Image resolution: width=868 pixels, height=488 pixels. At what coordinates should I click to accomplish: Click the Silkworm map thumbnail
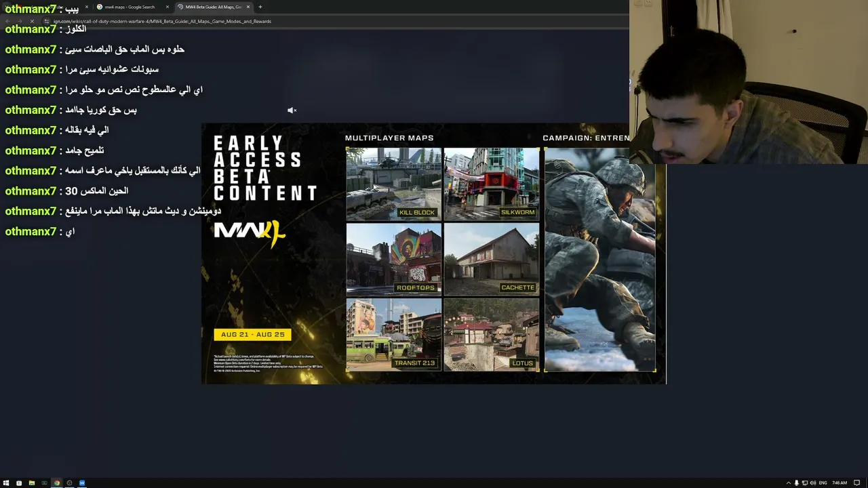tap(492, 184)
